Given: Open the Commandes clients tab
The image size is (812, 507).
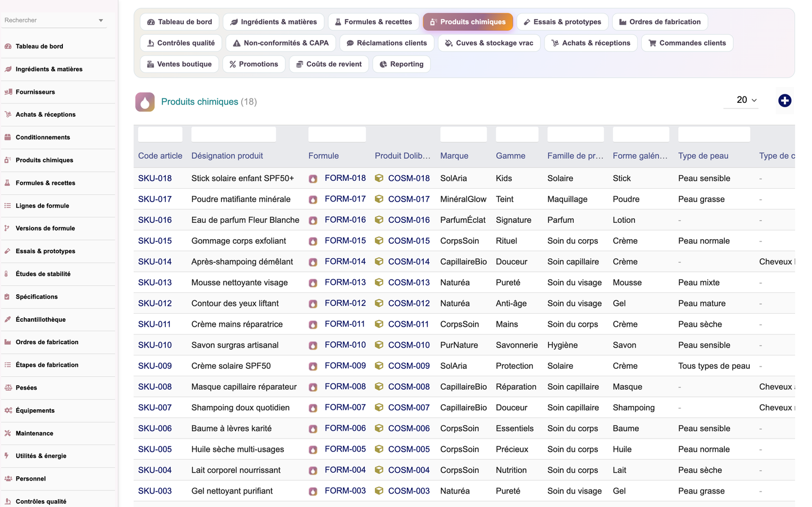Looking at the screenshot, I should coord(687,43).
